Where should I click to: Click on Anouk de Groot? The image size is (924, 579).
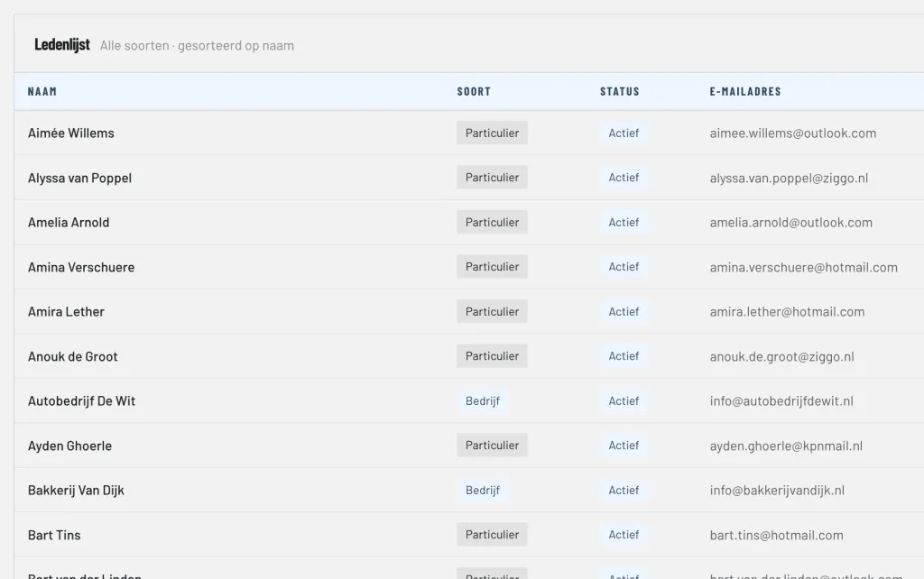coord(72,356)
